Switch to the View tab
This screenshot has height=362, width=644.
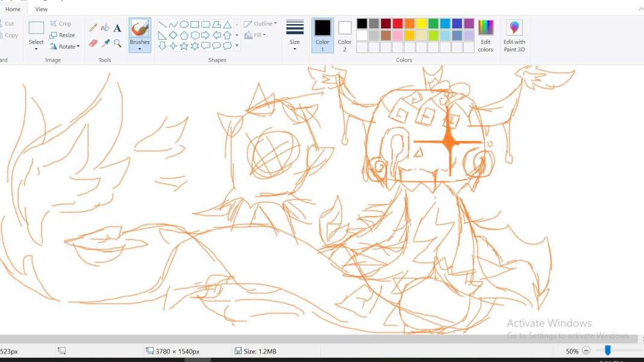pos(41,9)
